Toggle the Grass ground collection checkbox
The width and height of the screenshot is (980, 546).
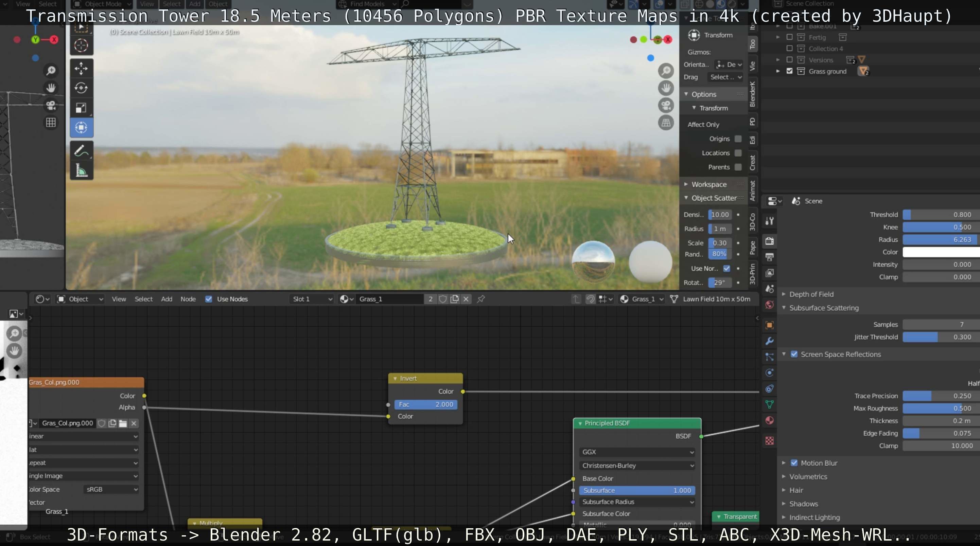tap(789, 71)
